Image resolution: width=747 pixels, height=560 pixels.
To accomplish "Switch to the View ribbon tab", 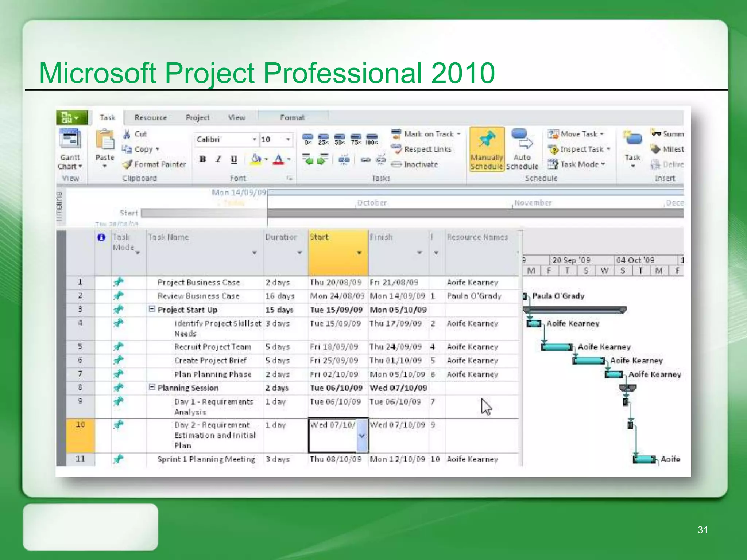I will pos(237,118).
